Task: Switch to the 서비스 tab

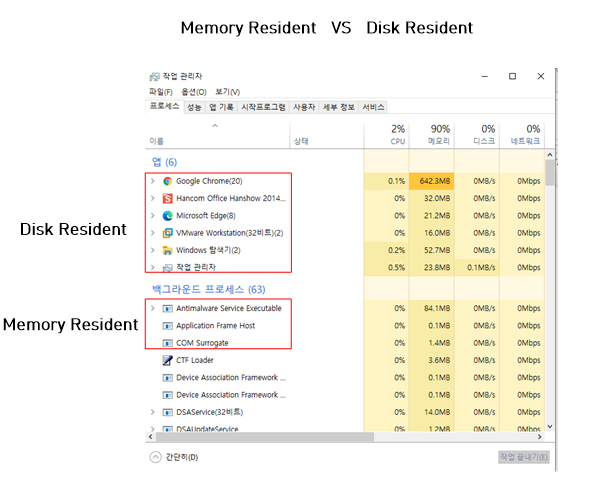Action: (x=373, y=107)
